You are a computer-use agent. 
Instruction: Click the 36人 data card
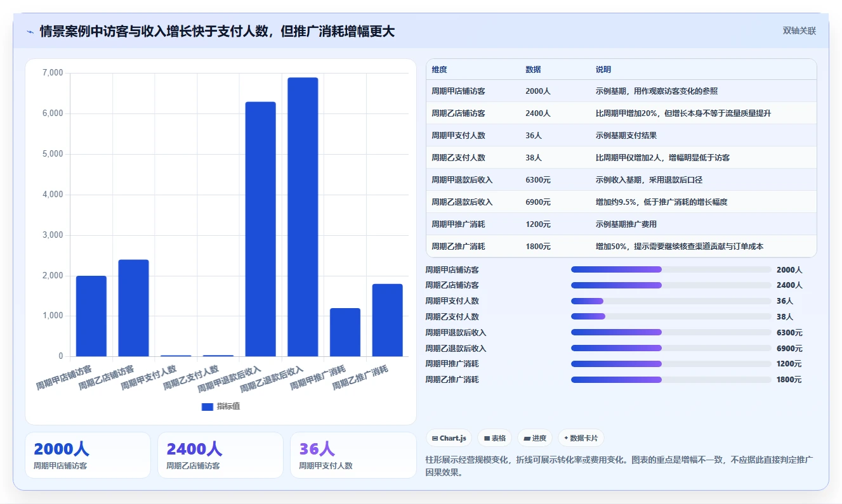coord(353,455)
